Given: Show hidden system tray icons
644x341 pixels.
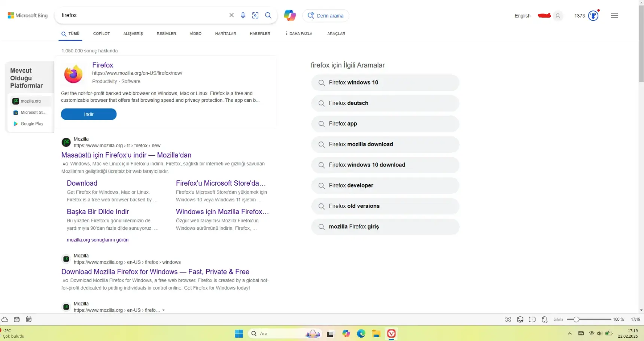Looking at the screenshot, I should click(x=570, y=334).
